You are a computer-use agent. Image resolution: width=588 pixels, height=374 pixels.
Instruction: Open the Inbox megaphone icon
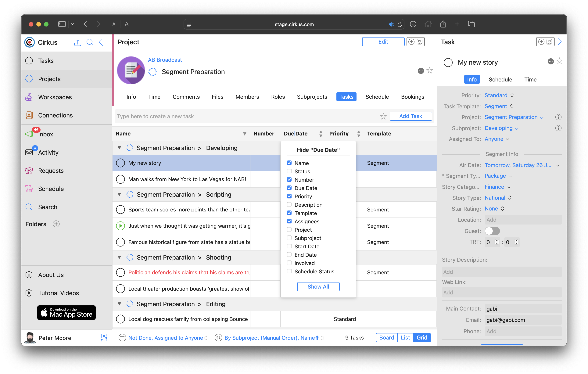point(29,134)
